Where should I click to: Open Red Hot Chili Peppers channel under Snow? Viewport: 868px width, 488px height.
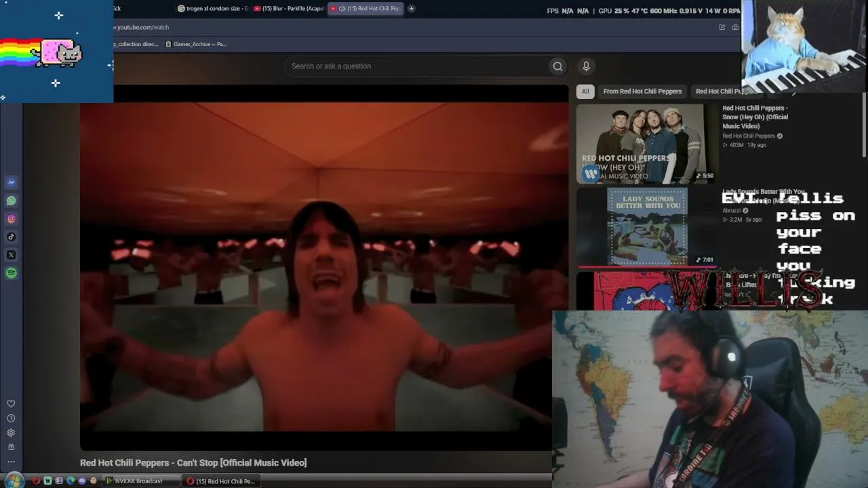[749, 136]
